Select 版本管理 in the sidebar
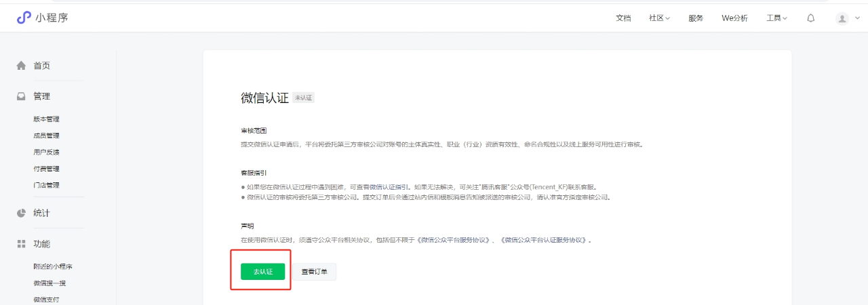Viewport: 868px width, 305px height. tap(46, 119)
